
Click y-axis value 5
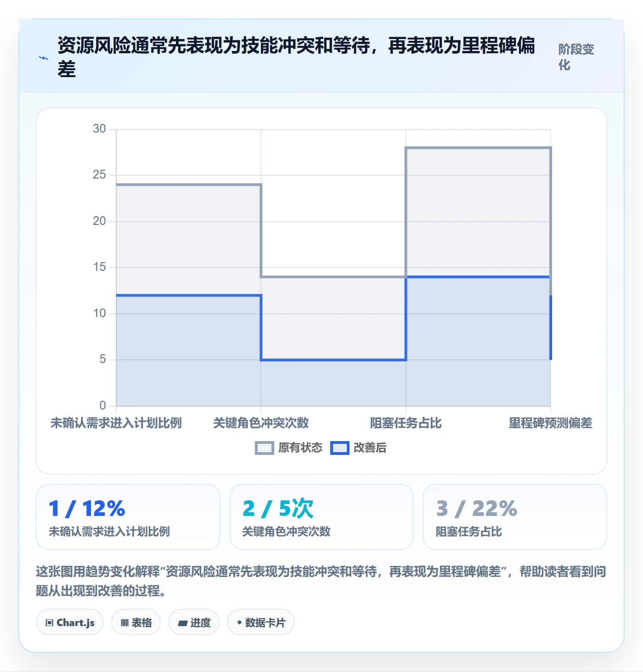tap(102, 359)
